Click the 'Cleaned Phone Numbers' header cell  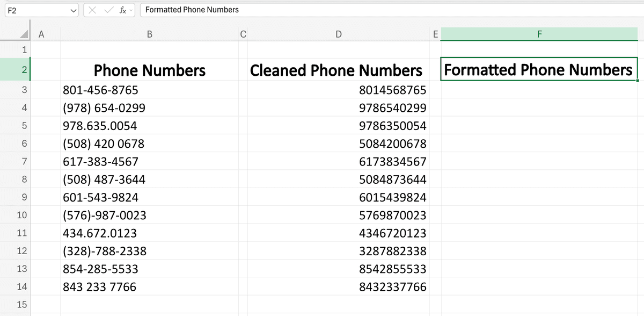pos(339,70)
